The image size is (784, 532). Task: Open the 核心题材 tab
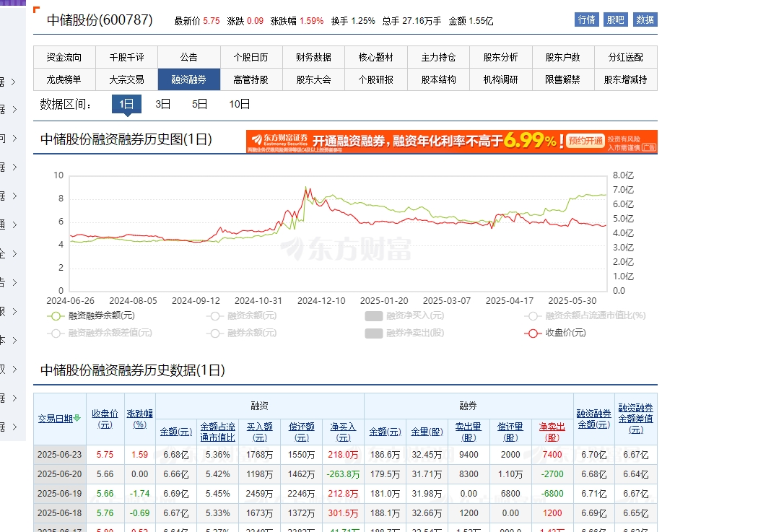[376, 57]
